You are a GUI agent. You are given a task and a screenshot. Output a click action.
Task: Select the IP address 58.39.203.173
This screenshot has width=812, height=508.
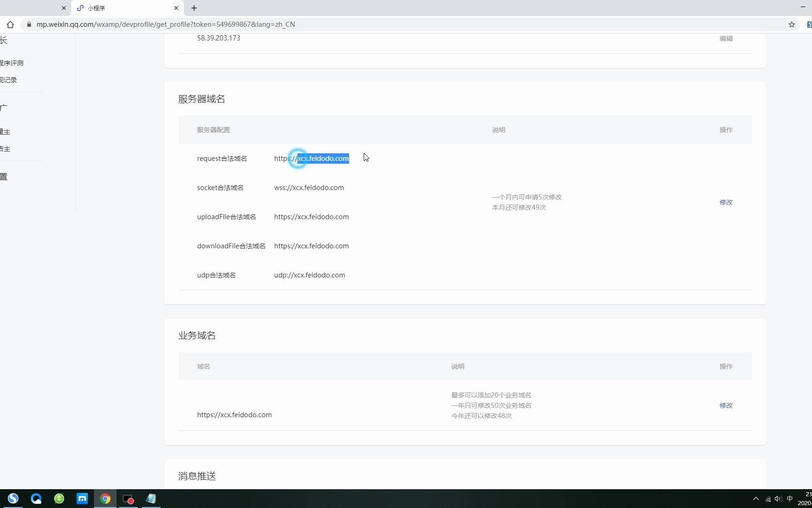[219, 38]
